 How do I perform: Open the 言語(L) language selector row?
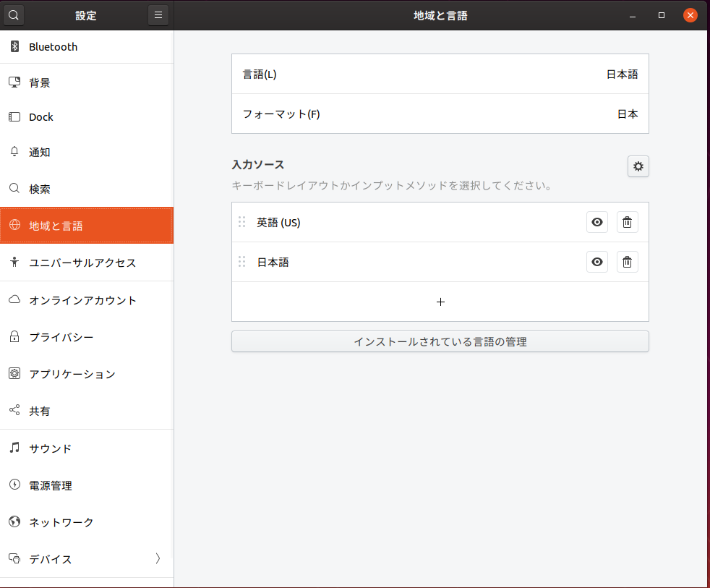tap(440, 74)
